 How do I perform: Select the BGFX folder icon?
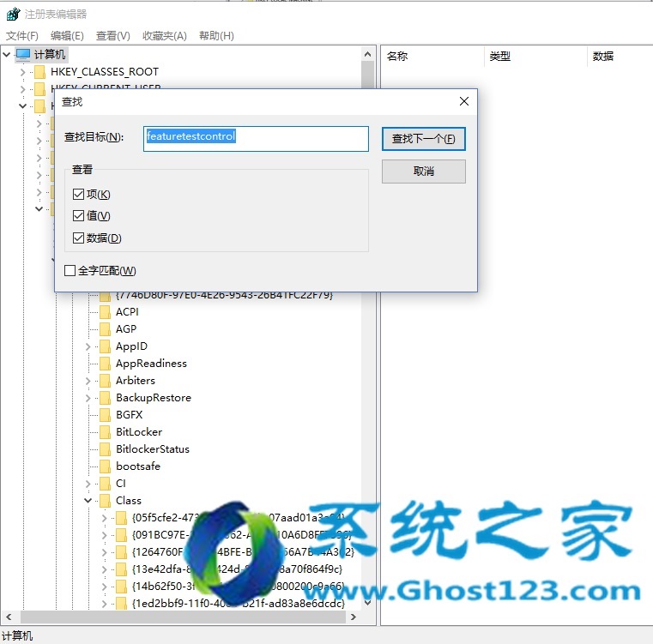point(105,415)
